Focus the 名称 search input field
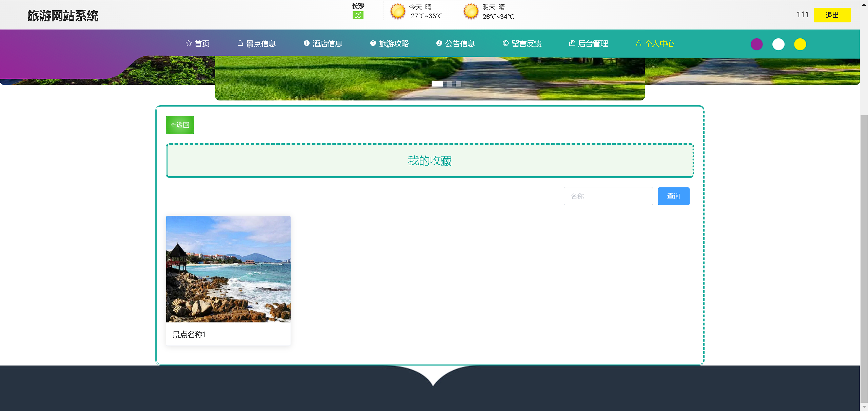868x411 pixels. (x=608, y=197)
